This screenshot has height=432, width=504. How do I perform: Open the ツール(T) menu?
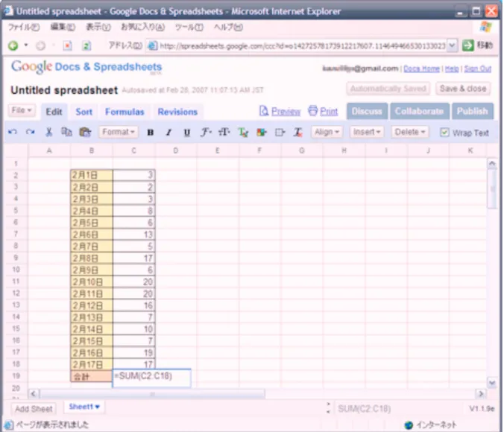pos(189,27)
